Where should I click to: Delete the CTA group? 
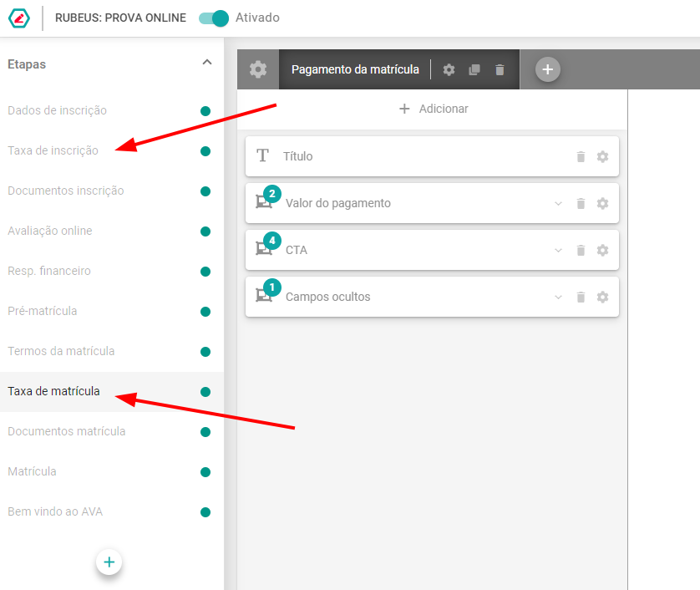click(x=581, y=250)
